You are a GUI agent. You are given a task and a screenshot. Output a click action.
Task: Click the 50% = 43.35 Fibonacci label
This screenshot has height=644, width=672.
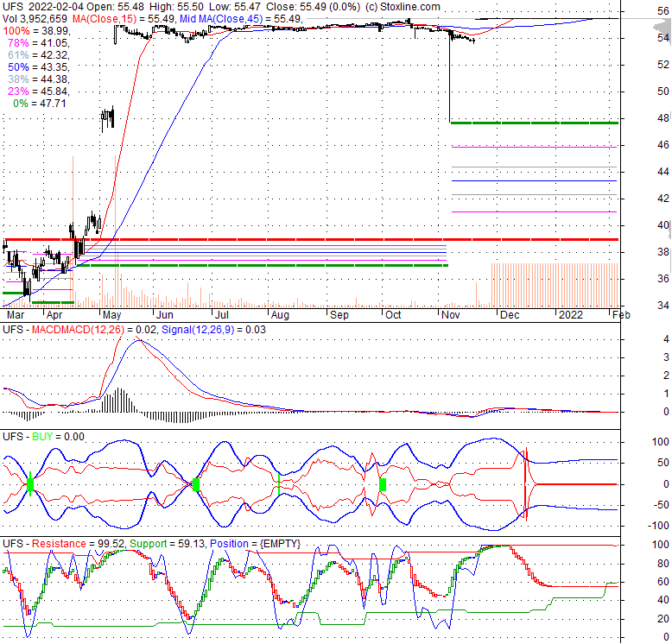pos(39,67)
